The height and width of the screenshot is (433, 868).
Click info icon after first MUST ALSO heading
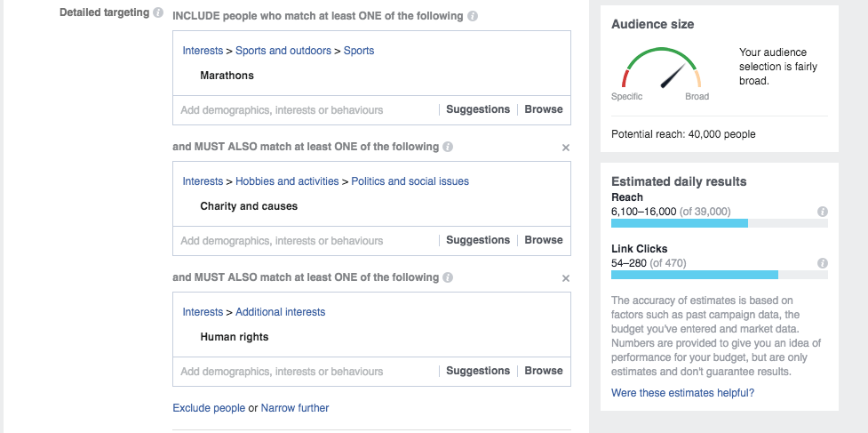(x=448, y=147)
